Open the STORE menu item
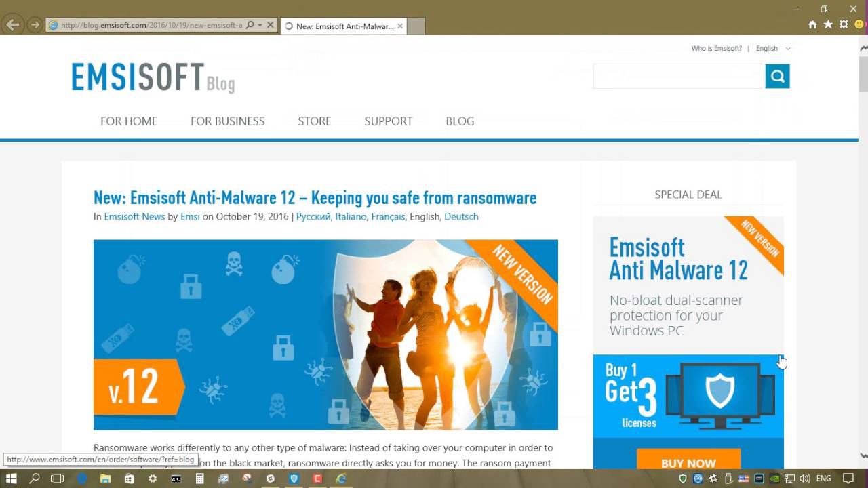The height and width of the screenshot is (488, 868). click(315, 121)
